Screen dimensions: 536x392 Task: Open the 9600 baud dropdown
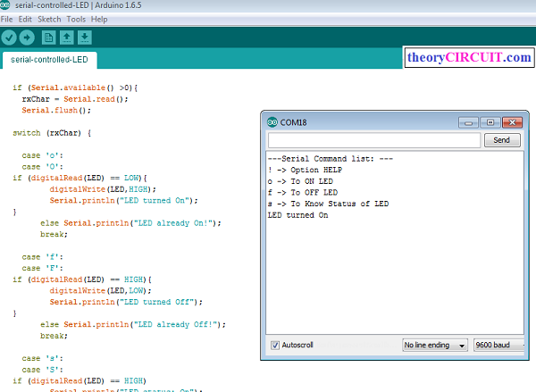[x=499, y=346]
